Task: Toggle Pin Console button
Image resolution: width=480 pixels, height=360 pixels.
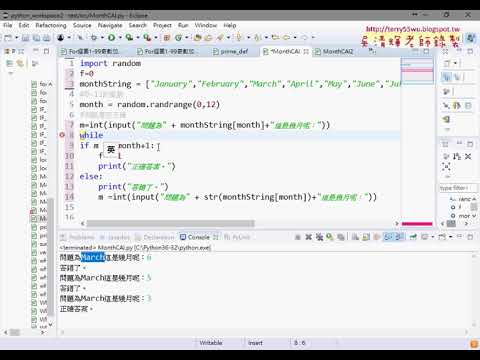Action: point(413,237)
